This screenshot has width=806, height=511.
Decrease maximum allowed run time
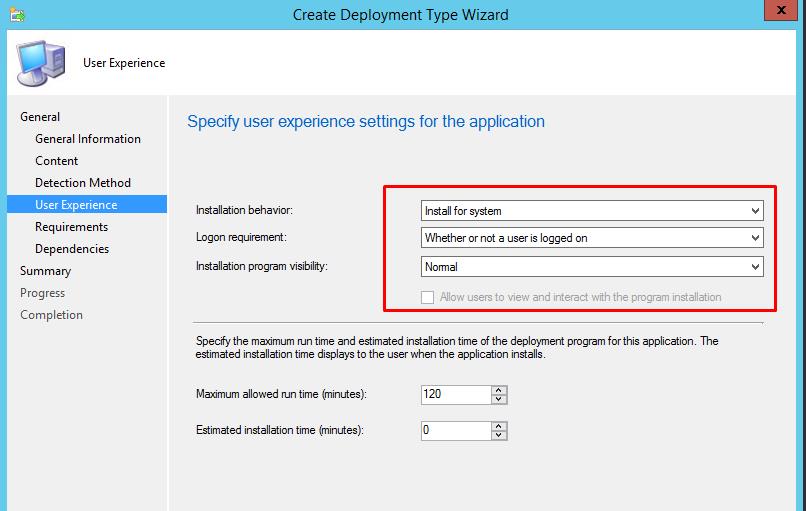(499, 399)
